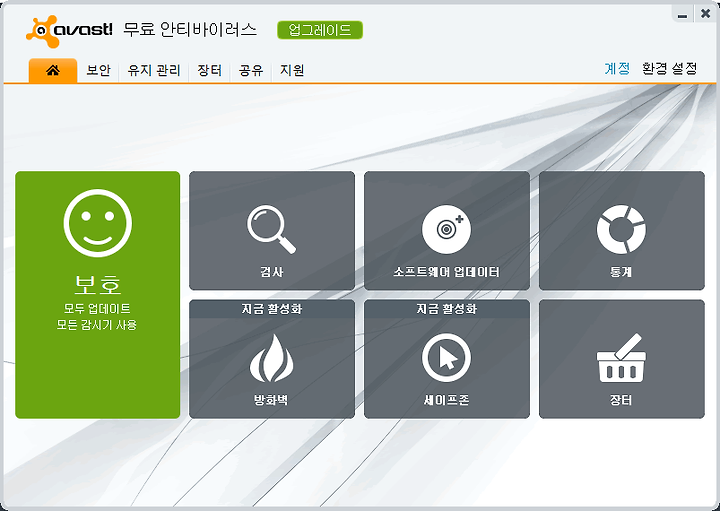Select the 공유 tab
This screenshot has height=511, width=720.
[x=251, y=70]
